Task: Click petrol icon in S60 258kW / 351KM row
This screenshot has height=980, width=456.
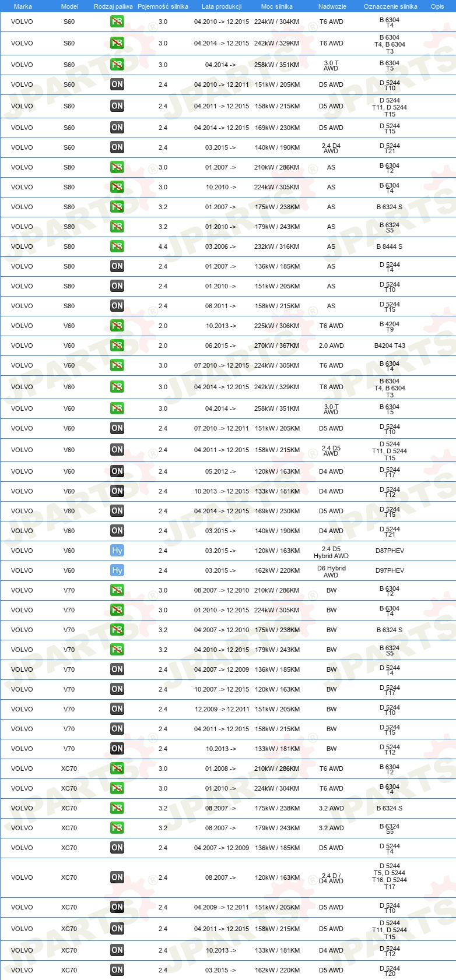Action: point(117,65)
